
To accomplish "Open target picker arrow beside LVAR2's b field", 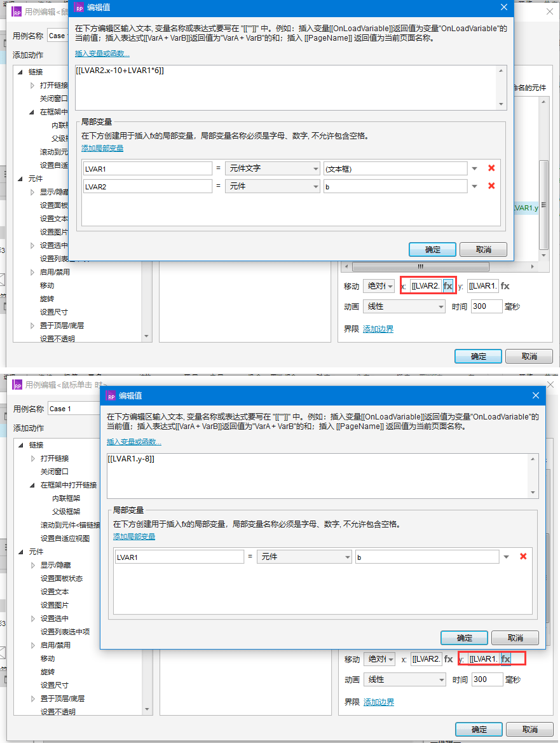I will point(474,186).
